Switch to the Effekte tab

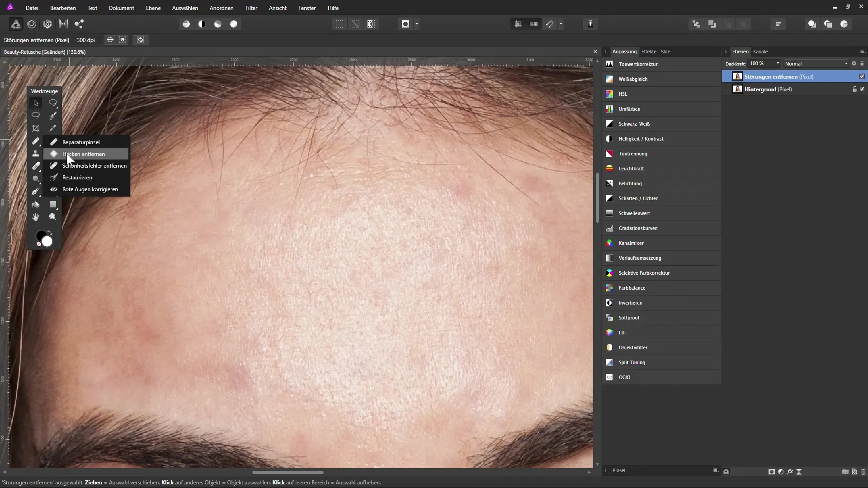coord(649,52)
